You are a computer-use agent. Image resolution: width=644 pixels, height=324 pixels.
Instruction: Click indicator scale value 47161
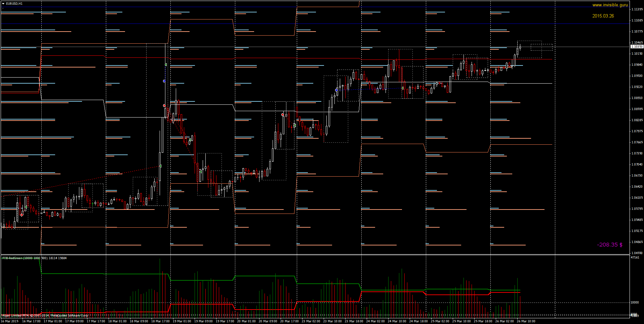click(x=635, y=258)
